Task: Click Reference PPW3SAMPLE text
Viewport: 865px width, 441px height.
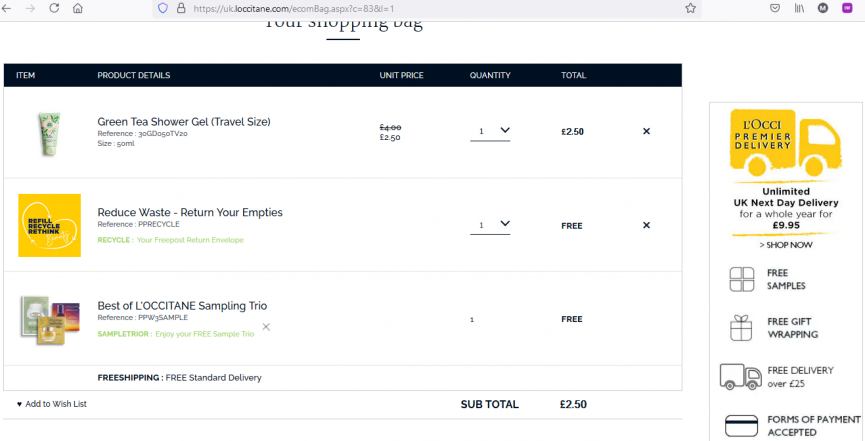Action: [x=142, y=317]
